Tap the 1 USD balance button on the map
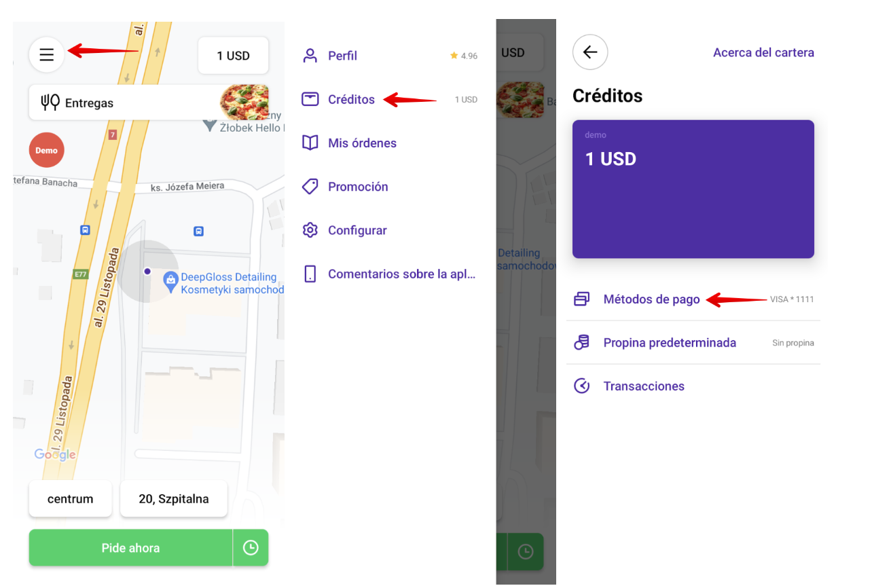 pyautogui.click(x=234, y=56)
